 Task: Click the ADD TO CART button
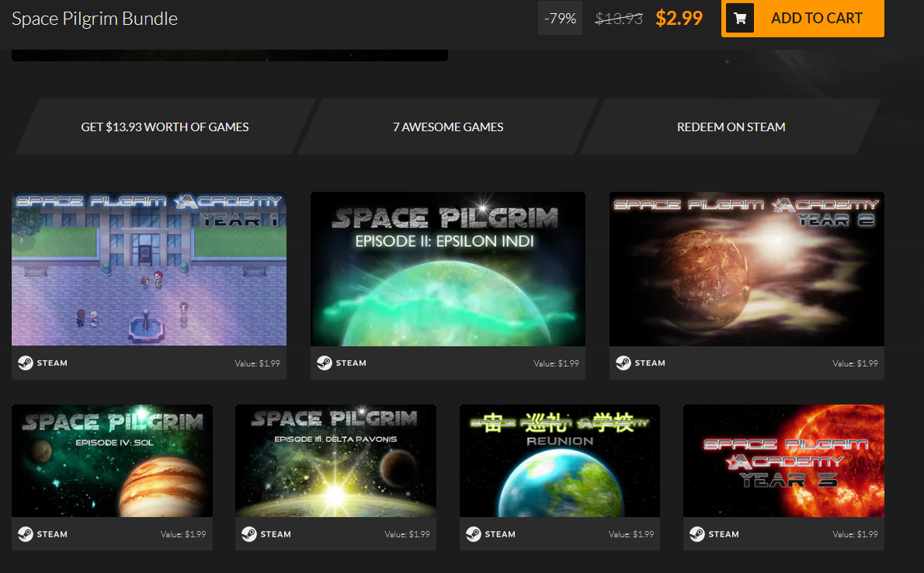pos(803,19)
